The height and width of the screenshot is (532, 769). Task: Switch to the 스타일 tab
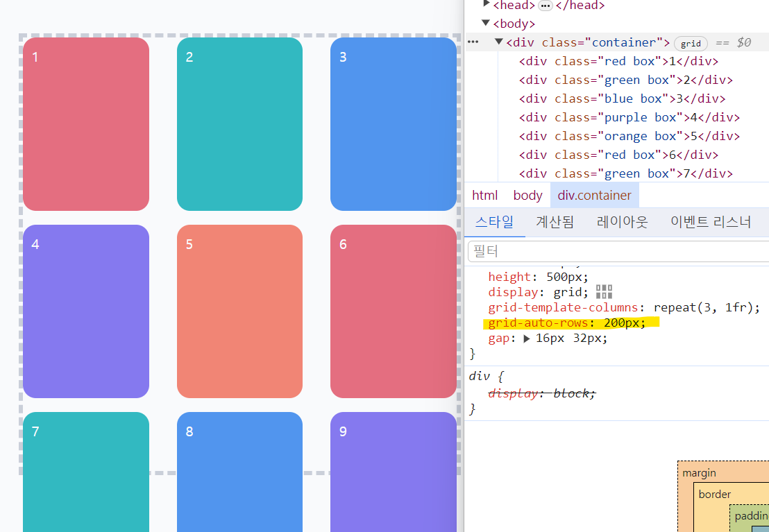click(x=494, y=222)
